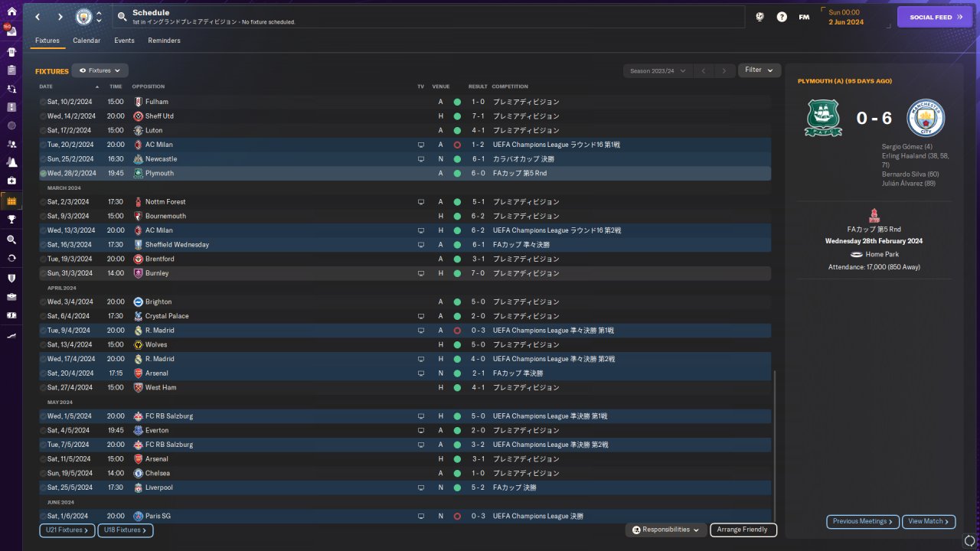Click the U18 Fixtures button
The height and width of the screenshot is (551, 980).
pyautogui.click(x=126, y=530)
